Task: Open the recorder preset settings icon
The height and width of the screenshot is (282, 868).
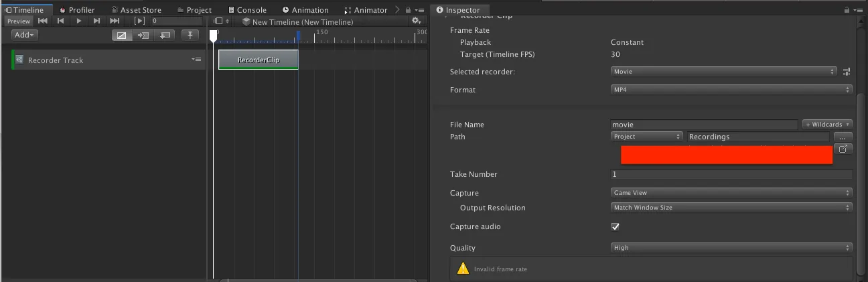Action: (x=846, y=72)
